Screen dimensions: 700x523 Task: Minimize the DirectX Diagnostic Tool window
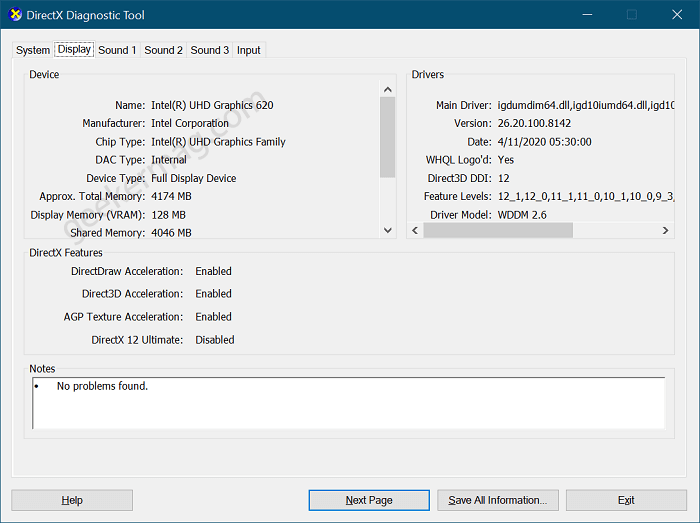tap(588, 15)
